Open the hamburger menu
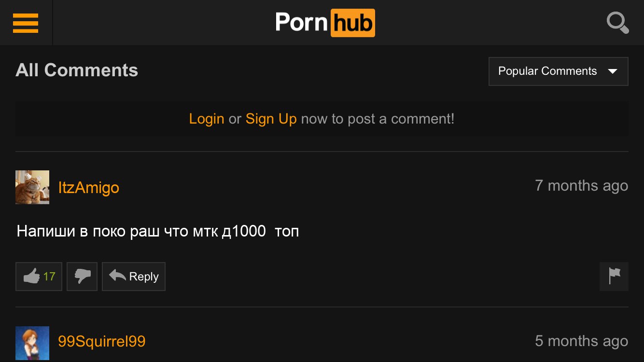Image resolution: width=644 pixels, height=362 pixels. [26, 23]
